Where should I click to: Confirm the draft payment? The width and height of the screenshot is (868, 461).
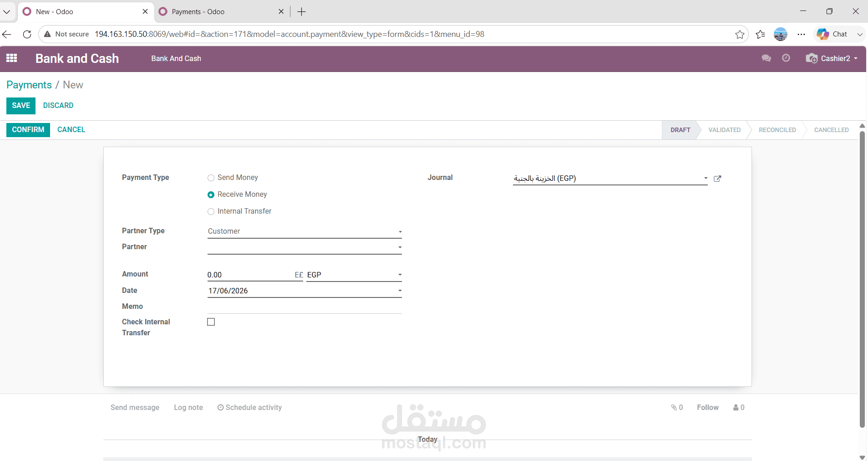[x=28, y=130]
